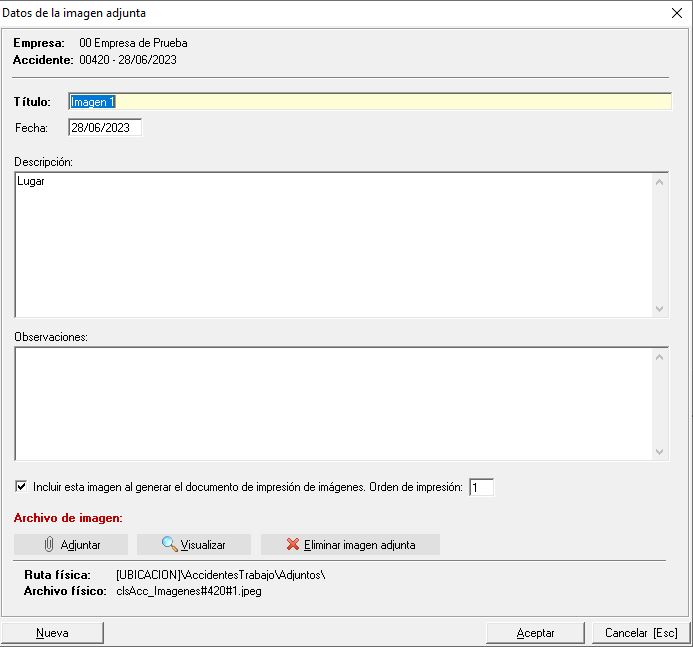Uncheck the Incluir esta imagen checkbox
693x647 pixels.
pyautogui.click(x=21, y=487)
